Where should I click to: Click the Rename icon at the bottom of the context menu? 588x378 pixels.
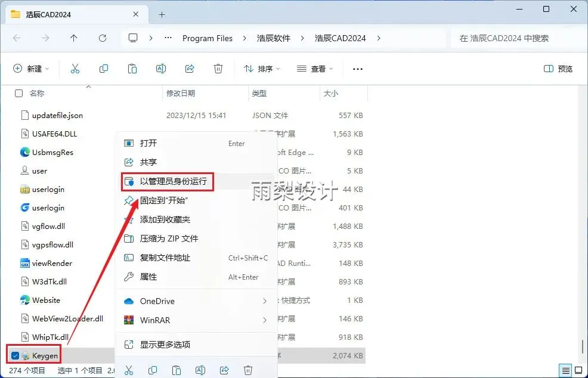tap(200, 370)
